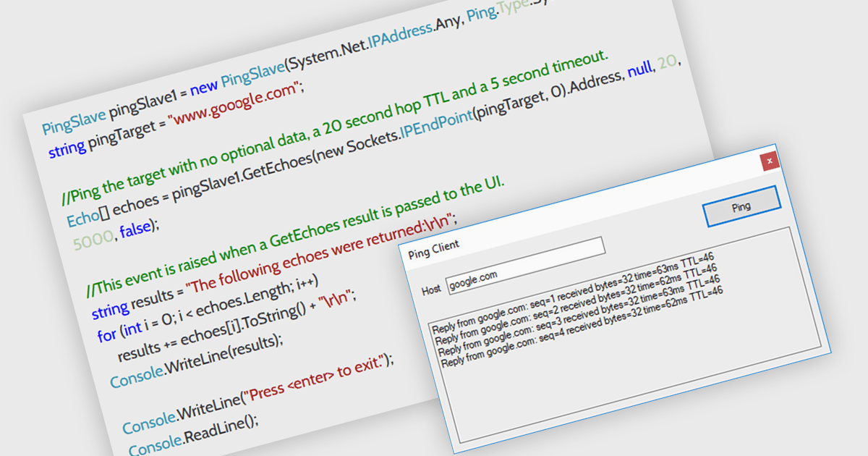This screenshot has height=456, width=868.
Task: Click the PingSlave pingSlave1 declaration
Action: pyautogui.click(x=109, y=119)
